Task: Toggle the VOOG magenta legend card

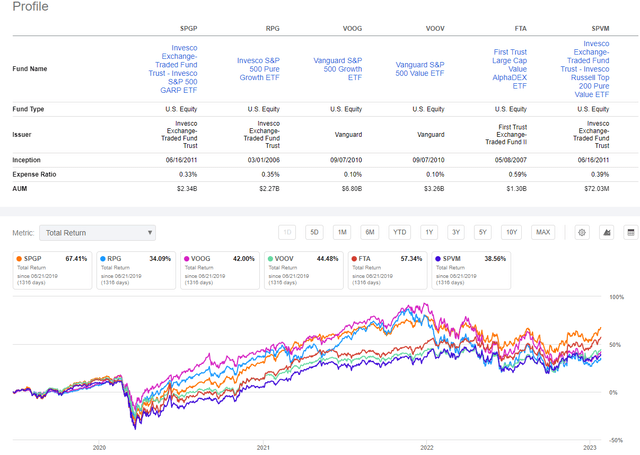Action: [220, 271]
